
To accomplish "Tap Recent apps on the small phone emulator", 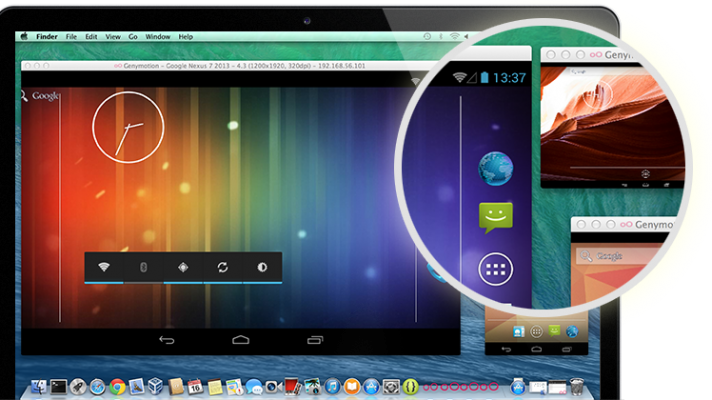I will tap(566, 349).
